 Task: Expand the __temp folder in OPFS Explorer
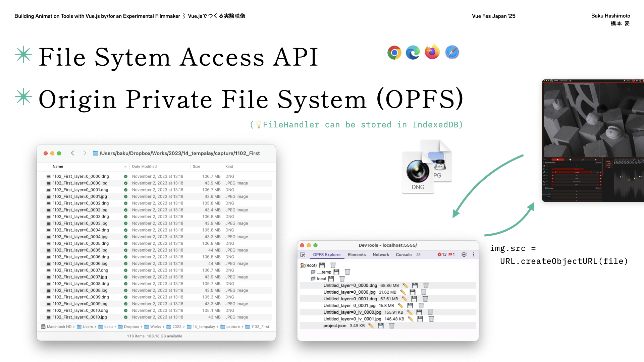313,272
